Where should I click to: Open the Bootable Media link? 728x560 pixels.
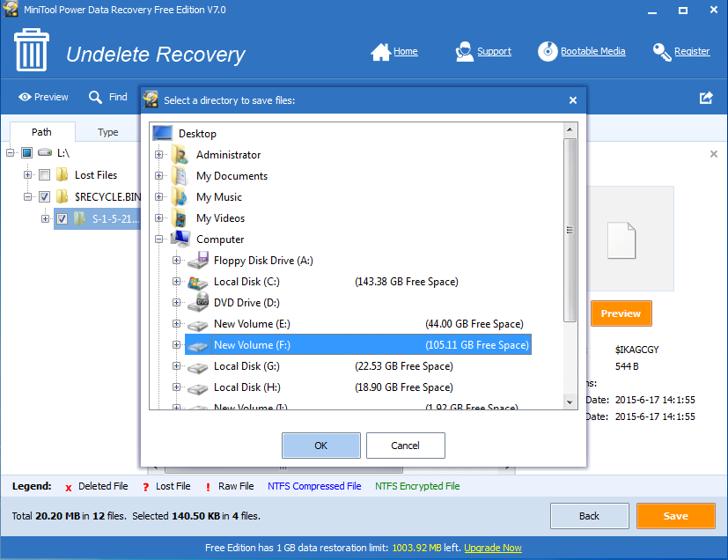(593, 52)
